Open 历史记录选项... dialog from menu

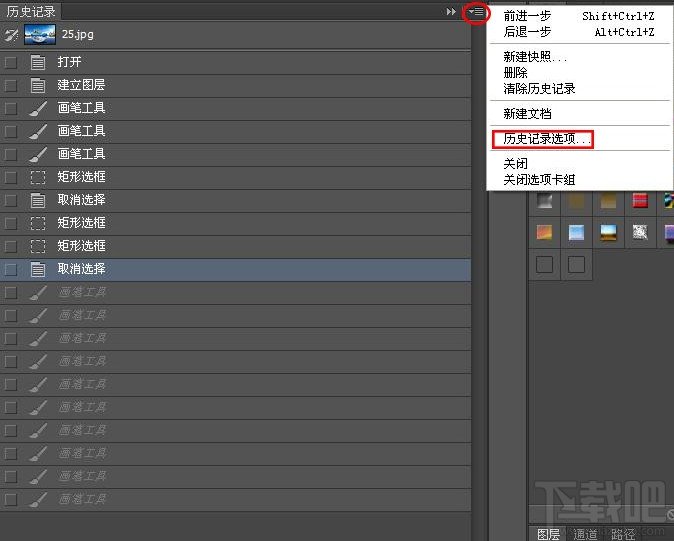pos(543,139)
